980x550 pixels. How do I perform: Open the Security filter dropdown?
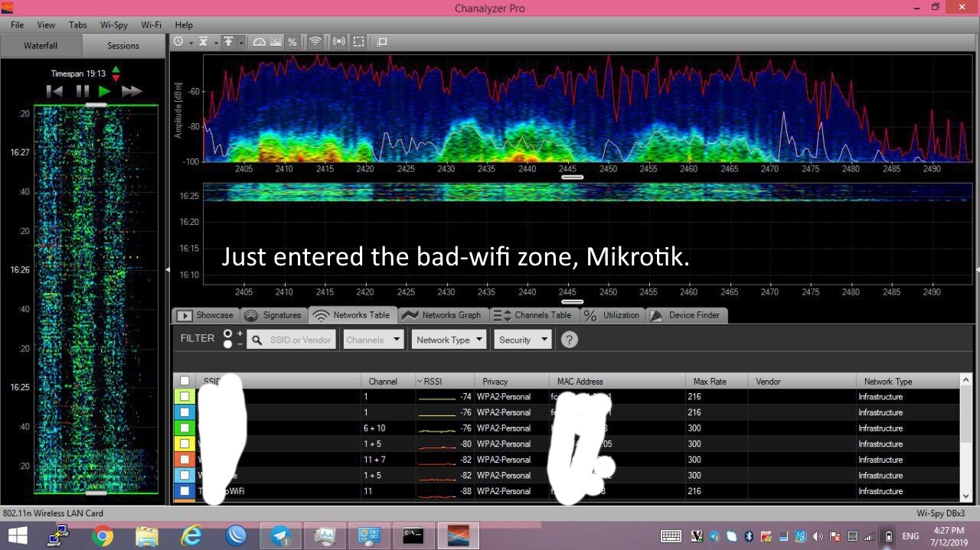point(523,340)
